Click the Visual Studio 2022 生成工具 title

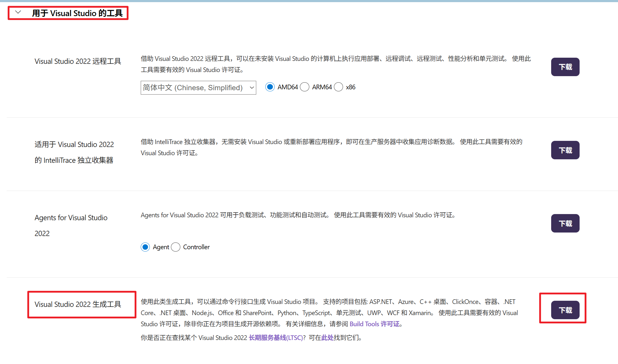click(78, 304)
